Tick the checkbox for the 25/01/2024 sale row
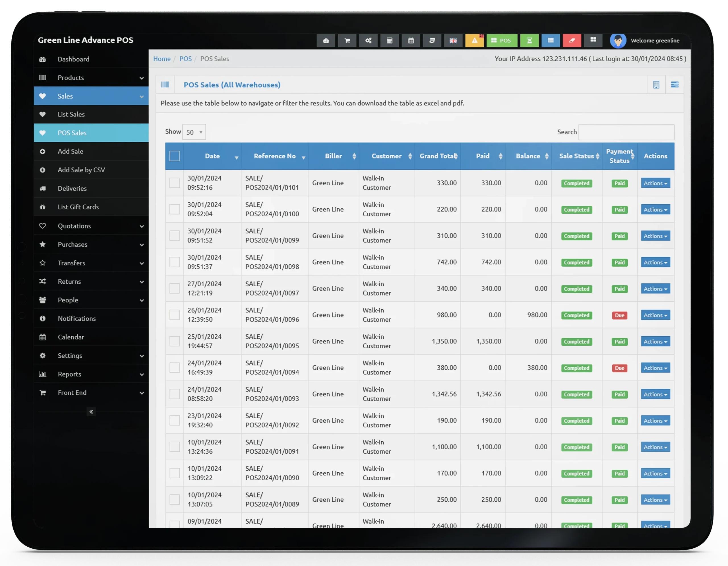This screenshot has height=566, width=728. coord(175,341)
